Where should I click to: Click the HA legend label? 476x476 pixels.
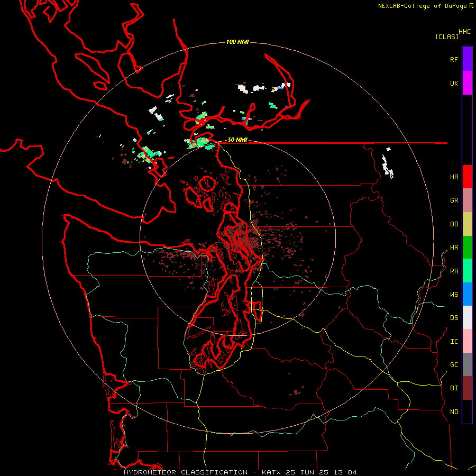click(454, 177)
